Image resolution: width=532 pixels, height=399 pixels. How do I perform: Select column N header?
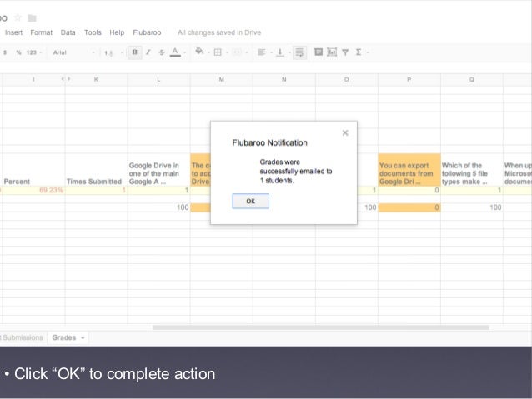[284, 79]
